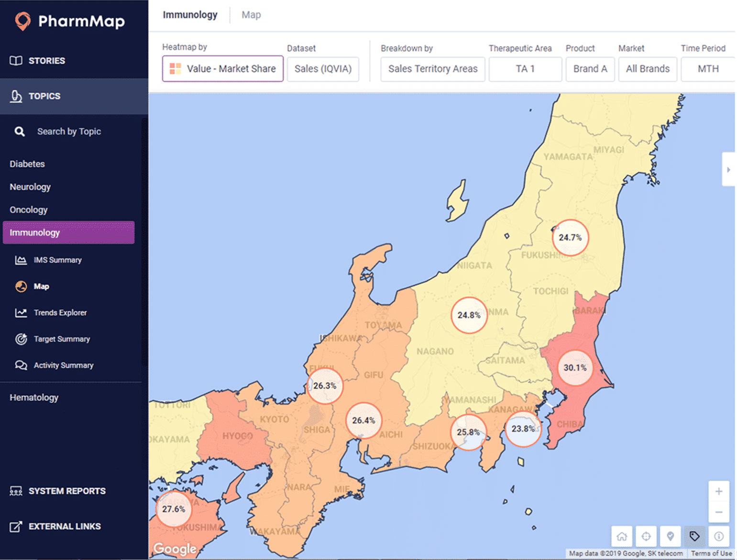Click the 26.4% territory bubble
Image resolution: width=737 pixels, height=560 pixels.
coord(363,421)
